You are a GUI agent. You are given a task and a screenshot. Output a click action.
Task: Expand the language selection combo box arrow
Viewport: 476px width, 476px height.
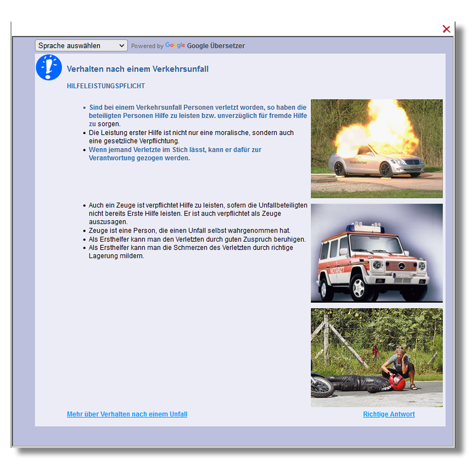[122, 45]
